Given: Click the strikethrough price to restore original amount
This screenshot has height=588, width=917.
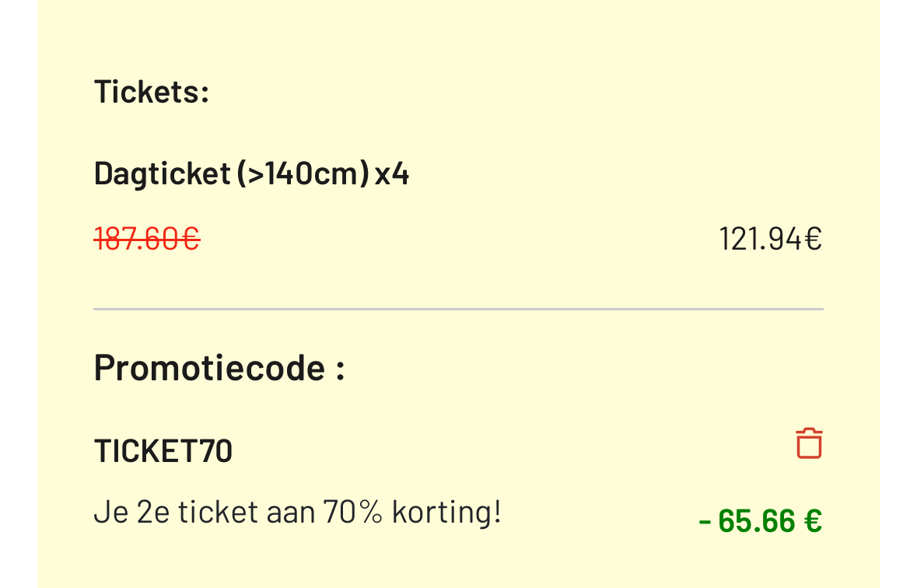Looking at the screenshot, I should pos(146,238).
